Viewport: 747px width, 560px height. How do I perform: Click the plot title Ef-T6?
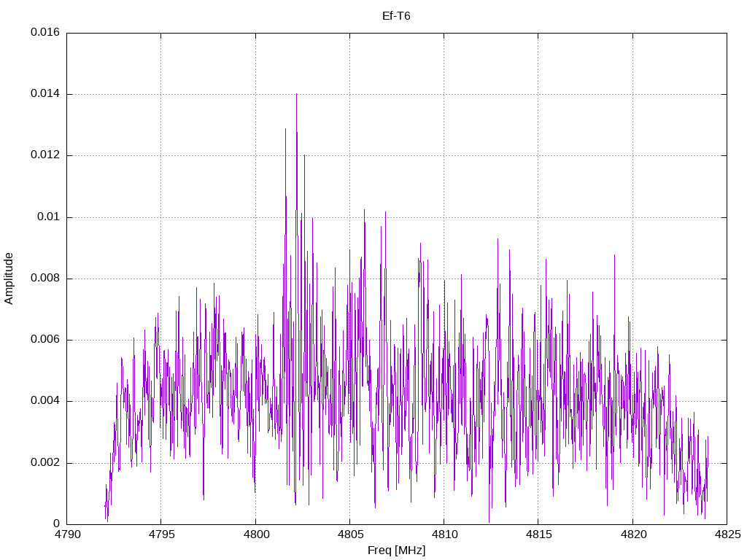point(396,16)
